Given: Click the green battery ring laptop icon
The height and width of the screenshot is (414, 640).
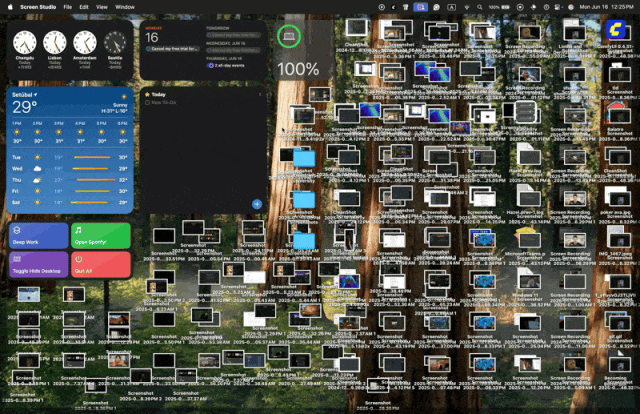Looking at the screenshot, I should (x=289, y=36).
